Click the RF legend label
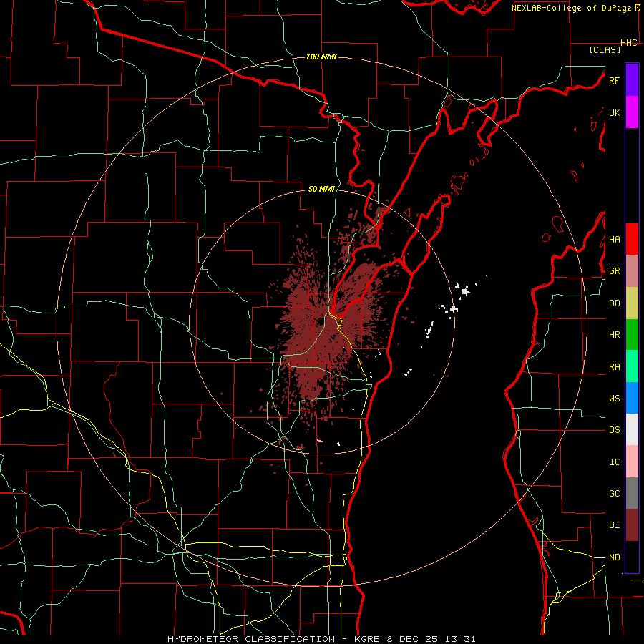The height and width of the screenshot is (644, 644). (x=614, y=80)
